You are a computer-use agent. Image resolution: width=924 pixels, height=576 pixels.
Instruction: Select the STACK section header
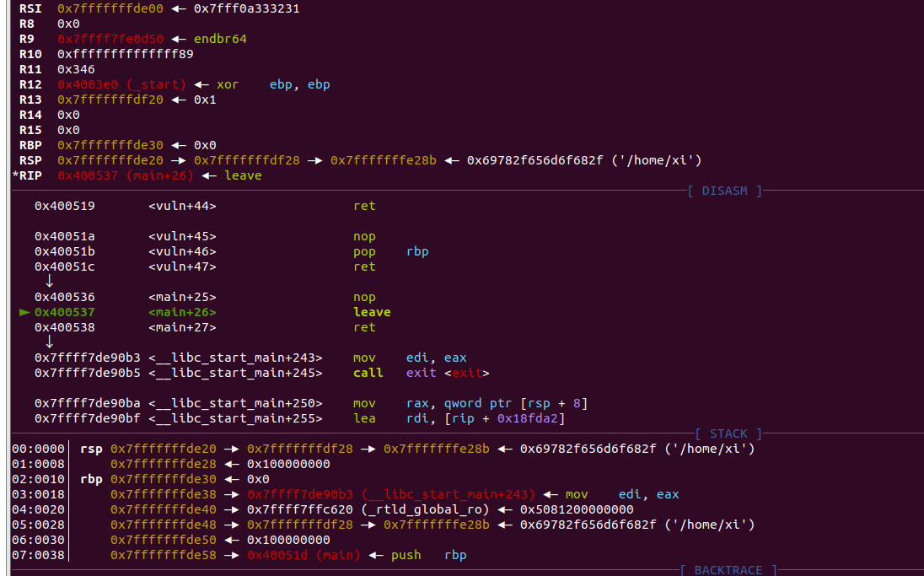pyautogui.click(x=728, y=433)
